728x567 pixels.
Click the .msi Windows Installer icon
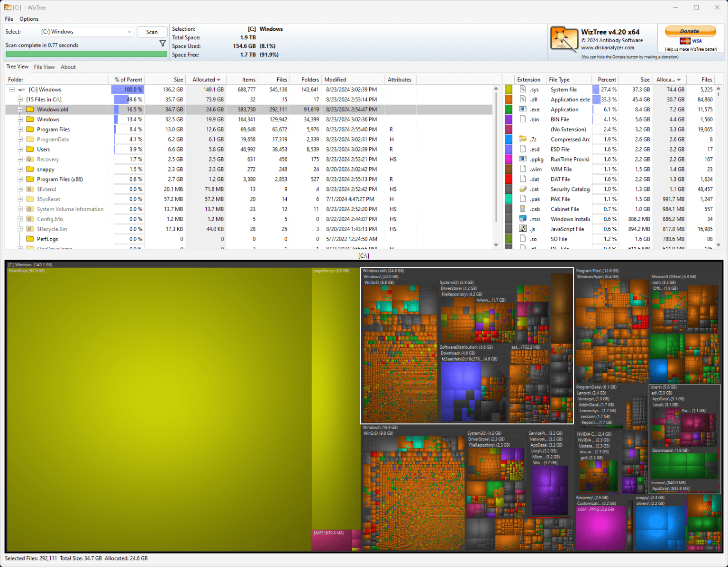522,219
